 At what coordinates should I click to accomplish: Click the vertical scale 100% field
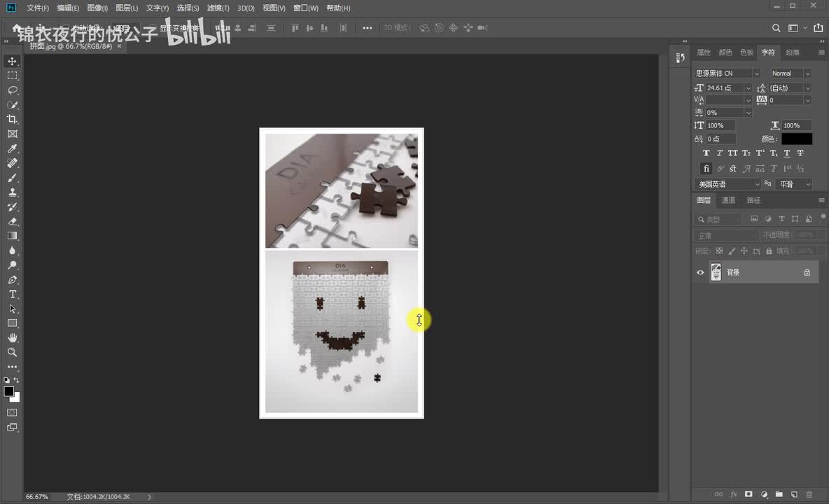(720, 125)
